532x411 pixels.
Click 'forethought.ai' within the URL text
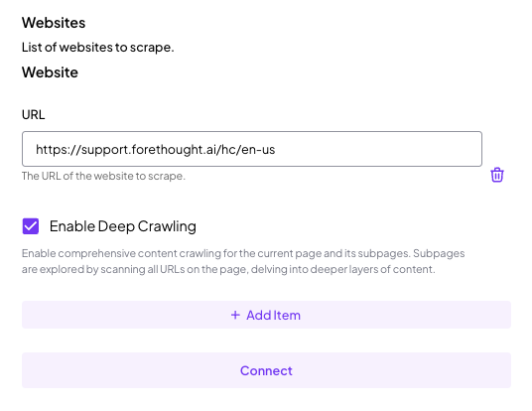click(174, 149)
